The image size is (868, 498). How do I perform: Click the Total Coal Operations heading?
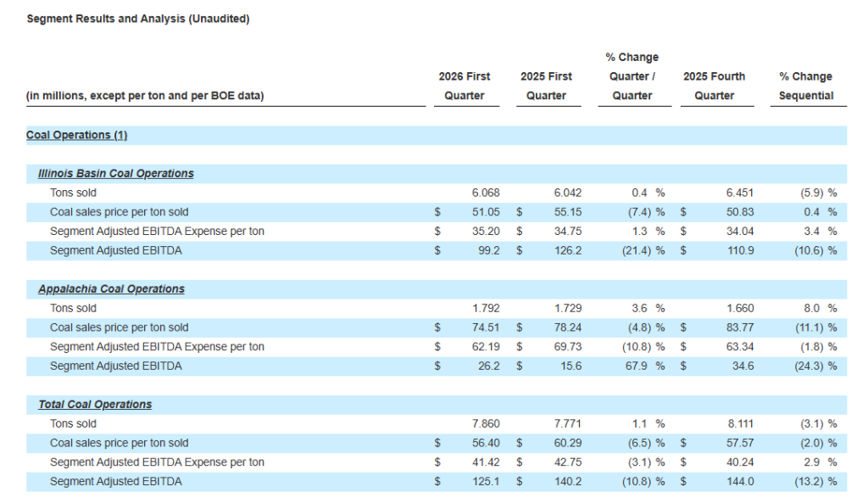click(95, 405)
